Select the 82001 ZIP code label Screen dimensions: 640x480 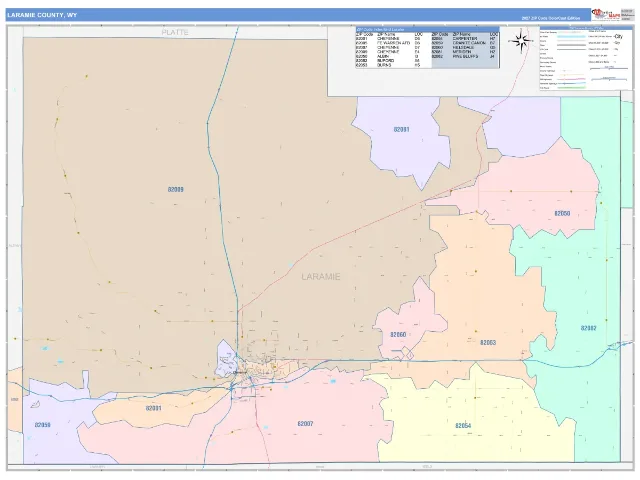[x=153, y=408]
